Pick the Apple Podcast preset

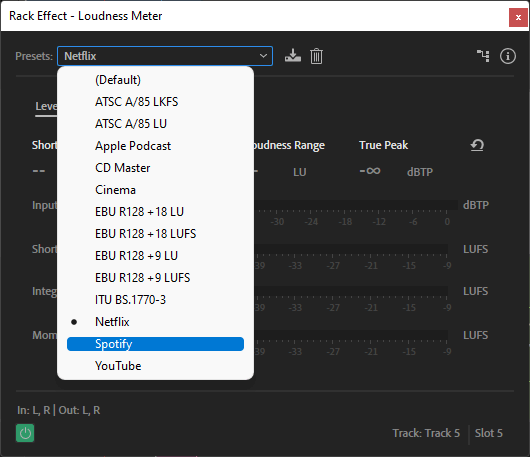[155, 146]
